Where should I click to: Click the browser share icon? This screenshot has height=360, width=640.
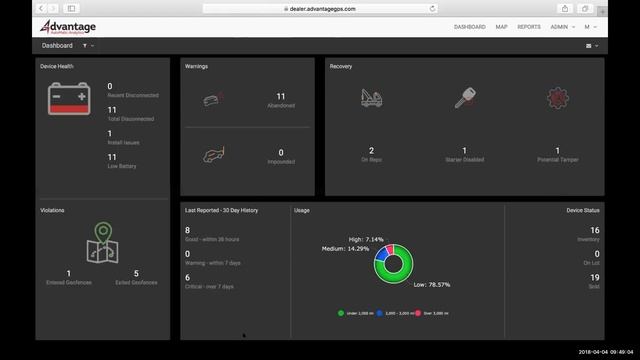[565, 9]
